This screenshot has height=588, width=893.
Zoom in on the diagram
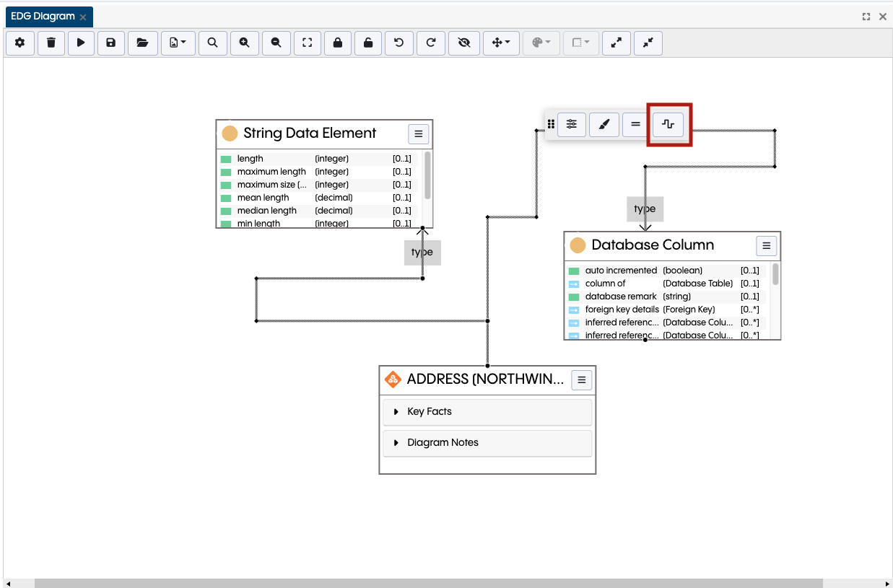point(244,43)
